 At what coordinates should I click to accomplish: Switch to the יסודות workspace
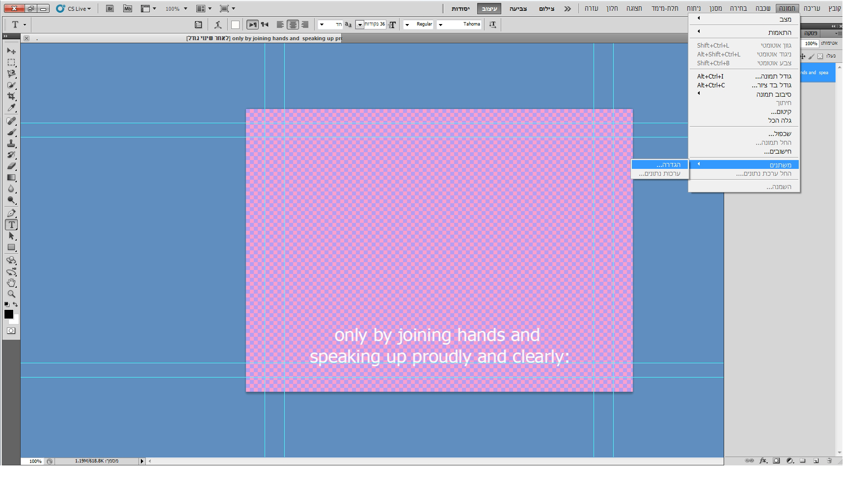pyautogui.click(x=461, y=9)
